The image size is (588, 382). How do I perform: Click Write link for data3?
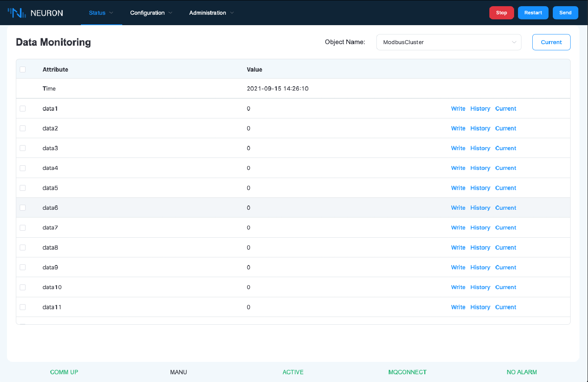(x=458, y=148)
